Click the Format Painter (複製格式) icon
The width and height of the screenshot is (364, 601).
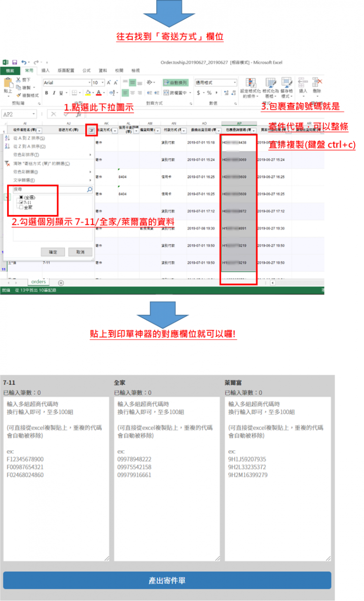point(18,95)
